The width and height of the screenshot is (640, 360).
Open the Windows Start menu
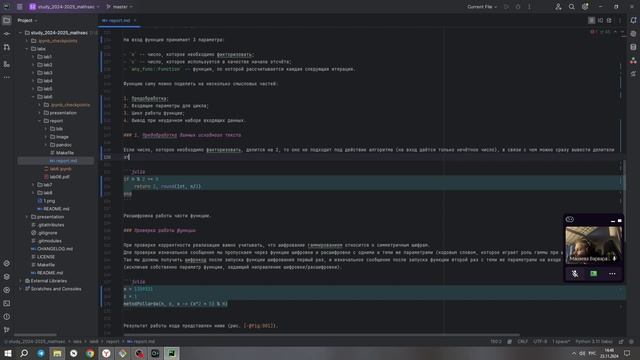point(8,353)
